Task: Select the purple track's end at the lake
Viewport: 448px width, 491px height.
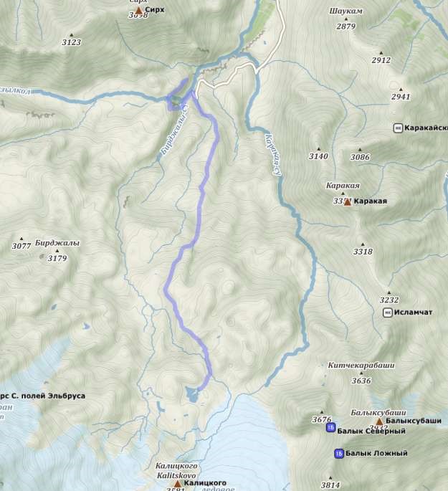Action: point(199,389)
